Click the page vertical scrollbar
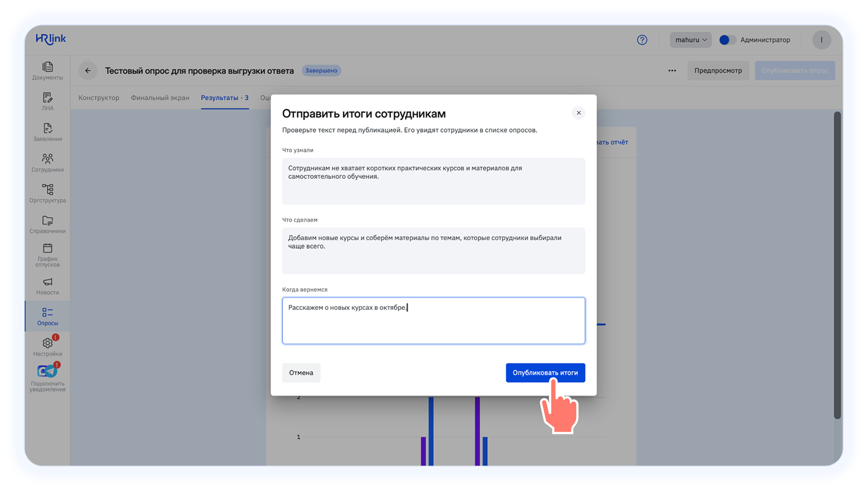This screenshot has width=868, height=491. click(837, 265)
